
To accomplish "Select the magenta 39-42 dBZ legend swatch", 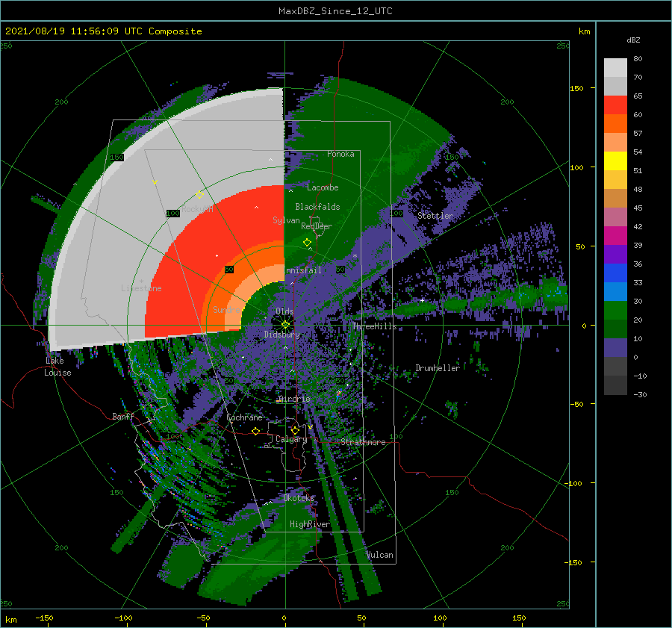I will (x=615, y=236).
